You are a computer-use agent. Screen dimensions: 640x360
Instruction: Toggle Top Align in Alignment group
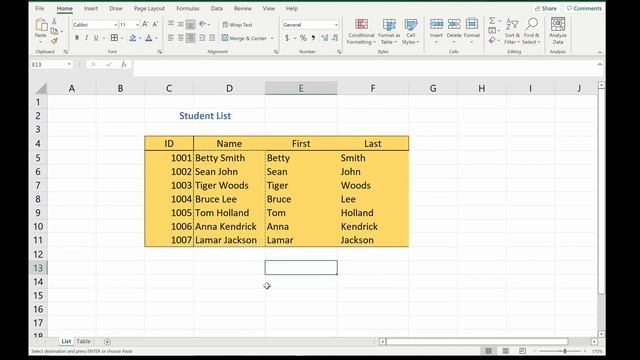click(171, 24)
